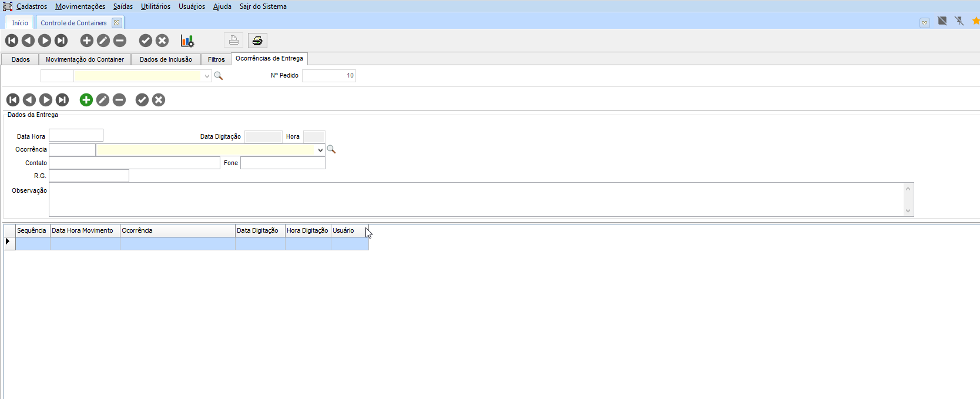Click the Data Hora input field
Image resolution: width=980 pixels, height=399 pixels.
[x=76, y=136]
